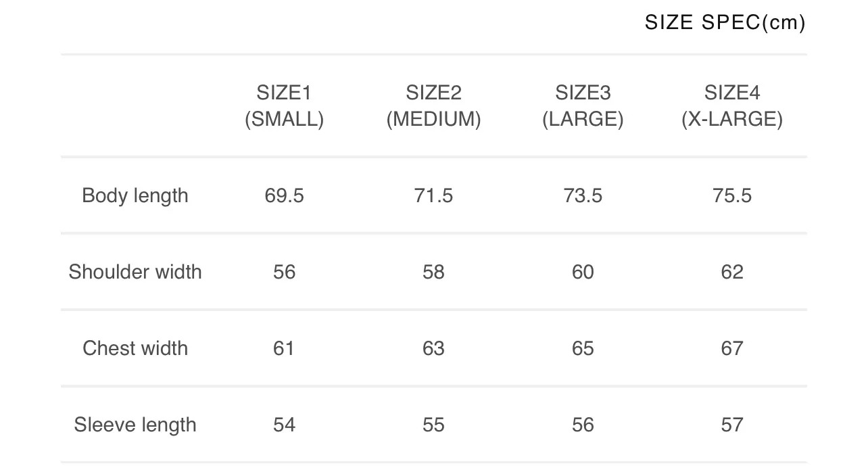Click the SIZE SPEC(cm) heading

click(x=725, y=22)
